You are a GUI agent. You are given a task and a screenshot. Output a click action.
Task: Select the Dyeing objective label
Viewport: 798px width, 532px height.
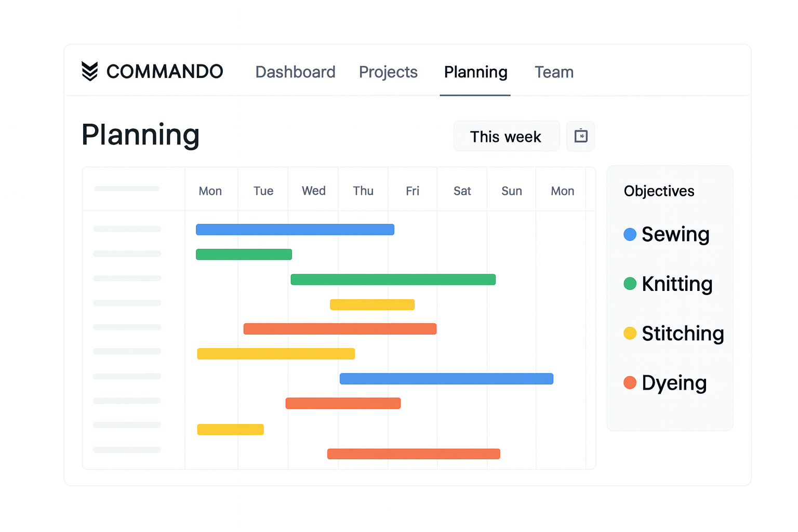tap(674, 383)
